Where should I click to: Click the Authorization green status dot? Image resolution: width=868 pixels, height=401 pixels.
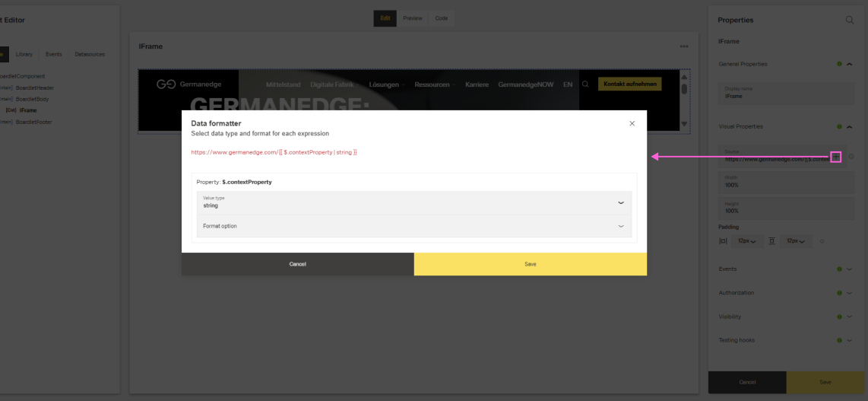[839, 293]
